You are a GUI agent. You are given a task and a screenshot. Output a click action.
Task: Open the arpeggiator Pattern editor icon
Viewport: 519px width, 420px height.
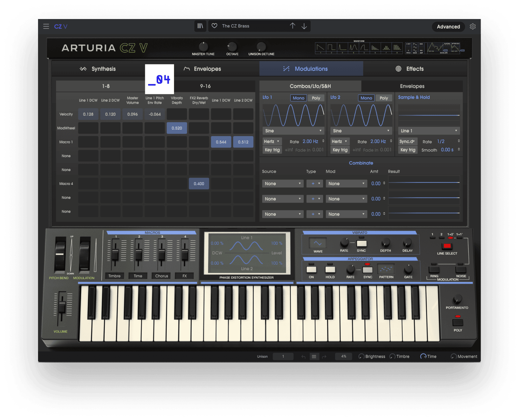386,270
